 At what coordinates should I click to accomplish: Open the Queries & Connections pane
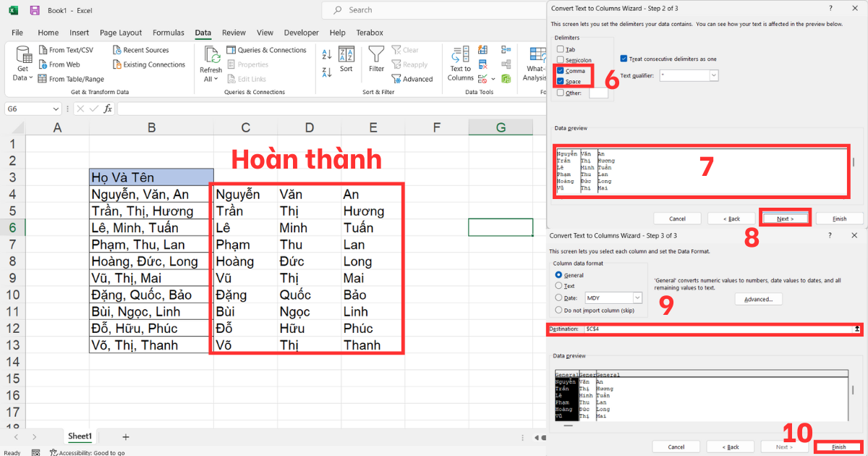point(266,50)
